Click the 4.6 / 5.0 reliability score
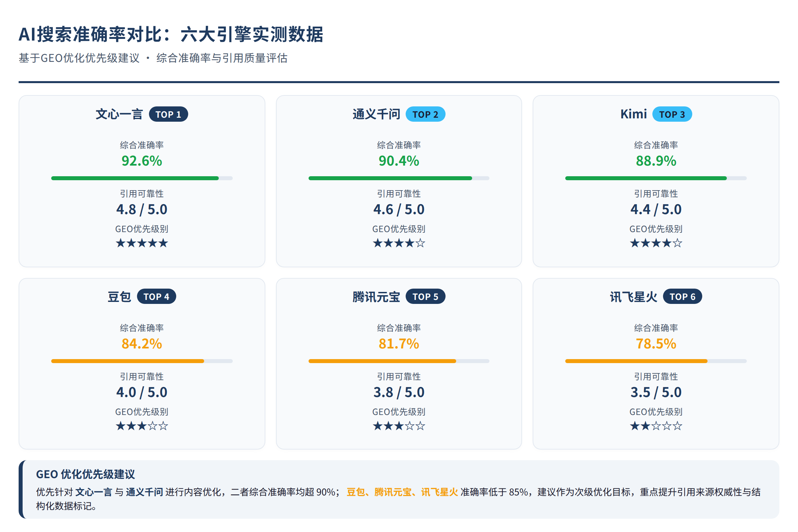This screenshot has width=798, height=532. pyautogui.click(x=399, y=209)
